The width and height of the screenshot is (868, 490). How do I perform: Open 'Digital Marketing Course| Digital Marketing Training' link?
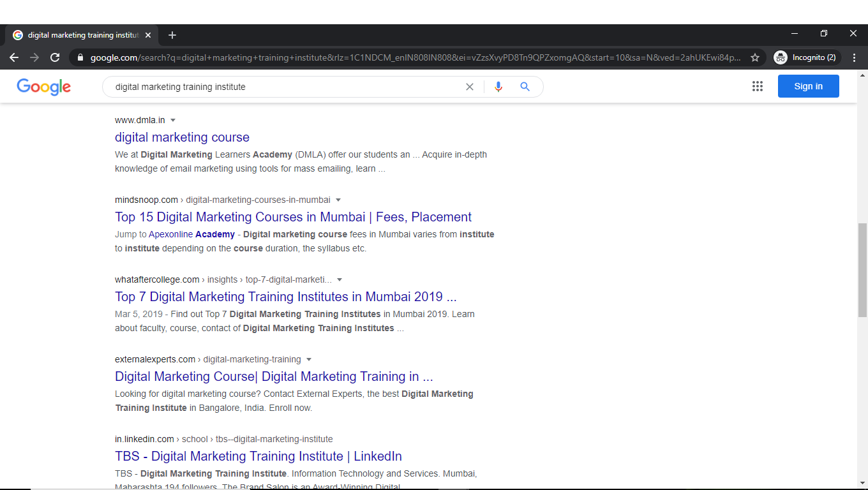tap(274, 376)
